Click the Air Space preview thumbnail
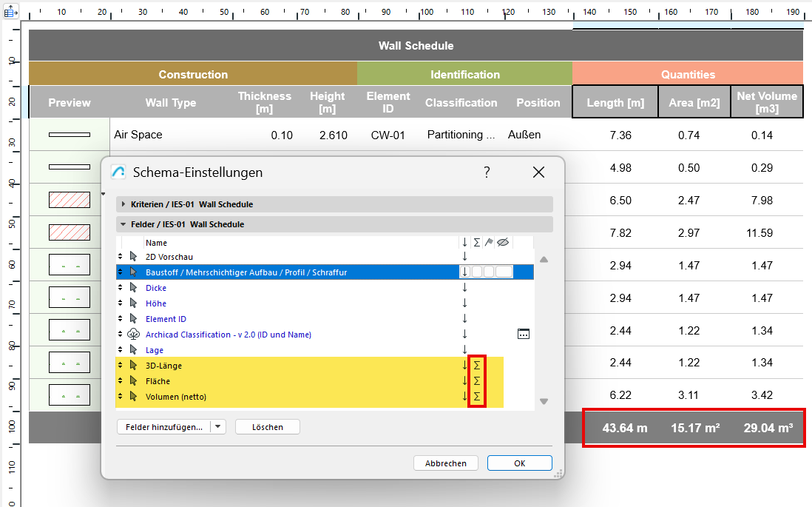This screenshot has height=507, width=812. [70, 135]
